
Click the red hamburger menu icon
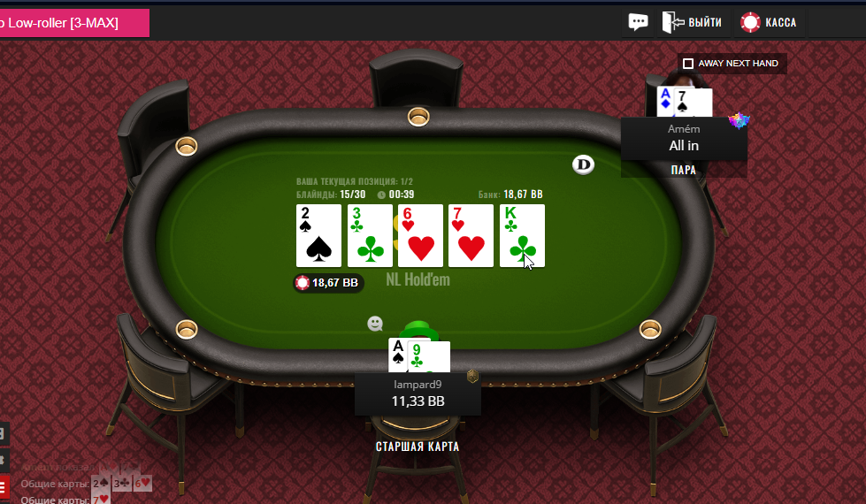point(3,487)
